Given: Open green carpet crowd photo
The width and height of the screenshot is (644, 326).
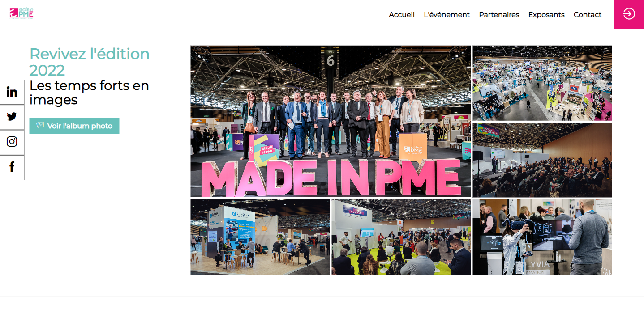Looking at the screenshot, I should pyautogui.click(x=401, y=237).
